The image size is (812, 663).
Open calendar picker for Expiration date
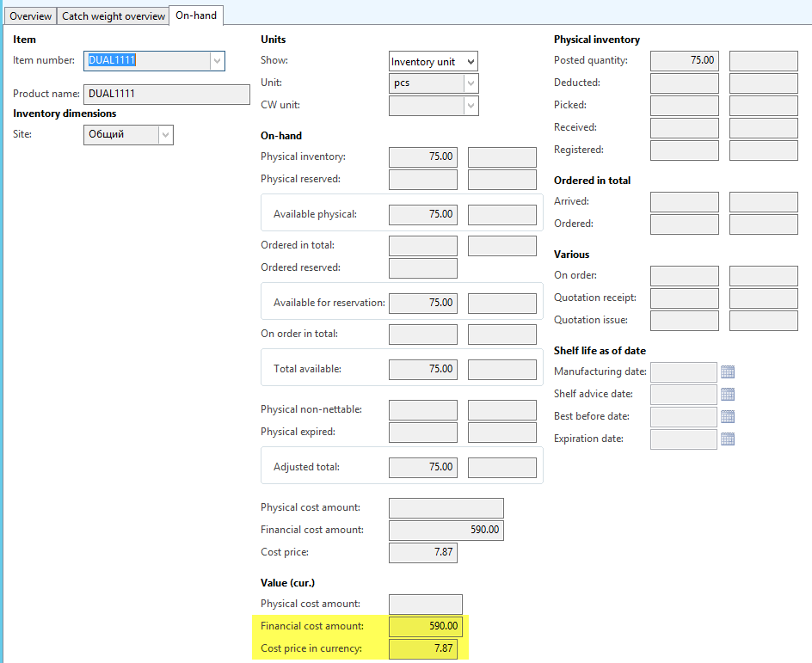click(728, 439)
